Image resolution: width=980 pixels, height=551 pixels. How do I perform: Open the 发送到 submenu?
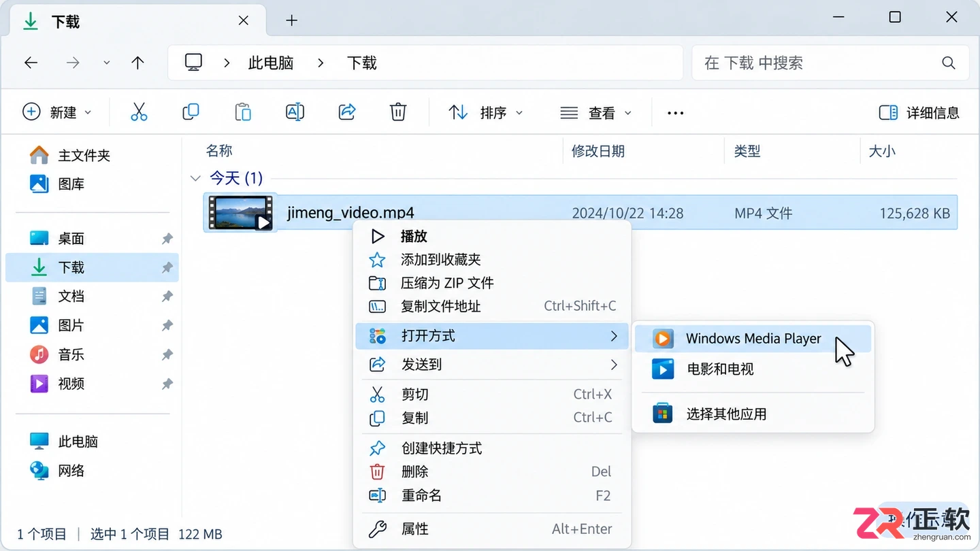pos(493,365)
